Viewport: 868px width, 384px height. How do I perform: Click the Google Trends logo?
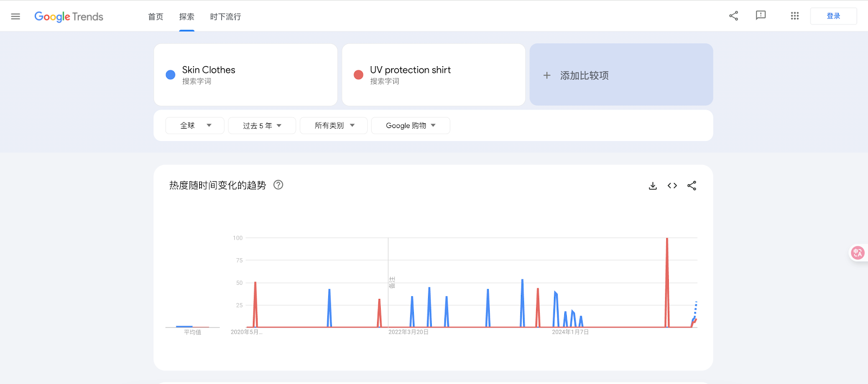point(69,17)
